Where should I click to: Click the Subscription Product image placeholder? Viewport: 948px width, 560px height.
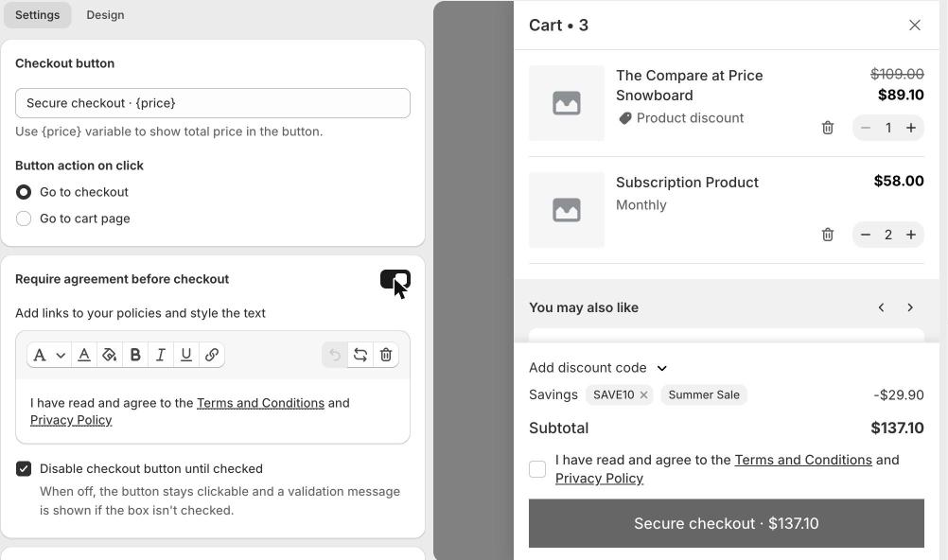click(x=567, y=210)
